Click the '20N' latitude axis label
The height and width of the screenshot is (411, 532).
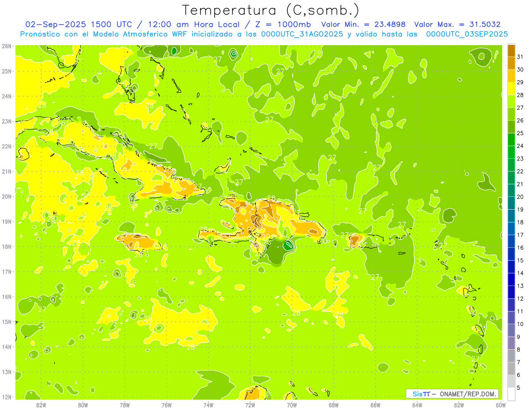[7, 196]
